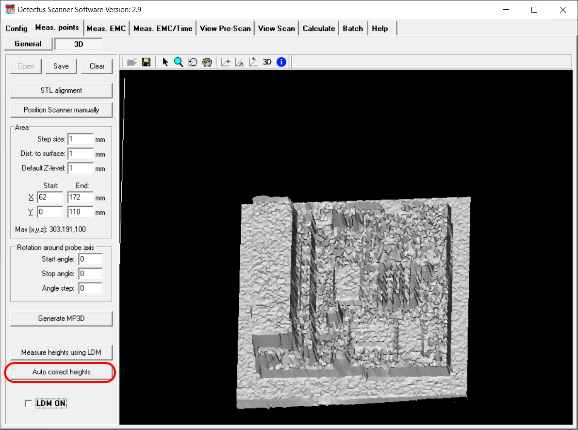The image size is (578, 430).
Task: Go to the Calculate tab
Action: click(319, 28)
